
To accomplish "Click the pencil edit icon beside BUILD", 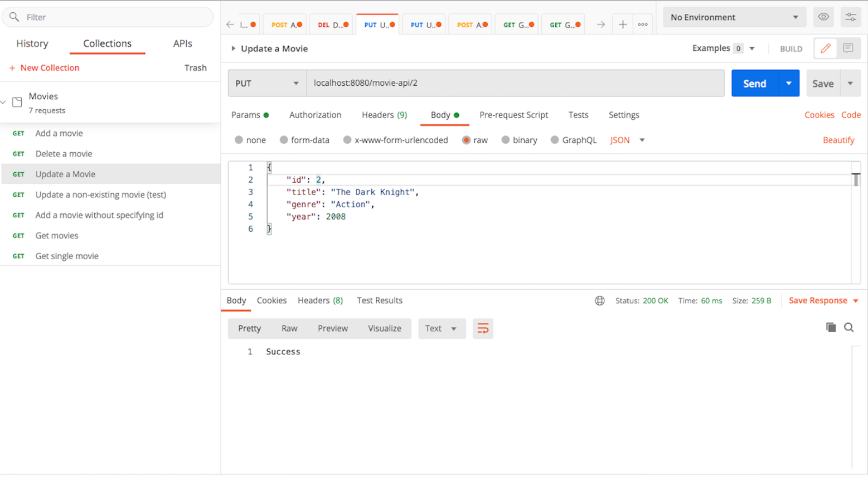I will (826, 48).
